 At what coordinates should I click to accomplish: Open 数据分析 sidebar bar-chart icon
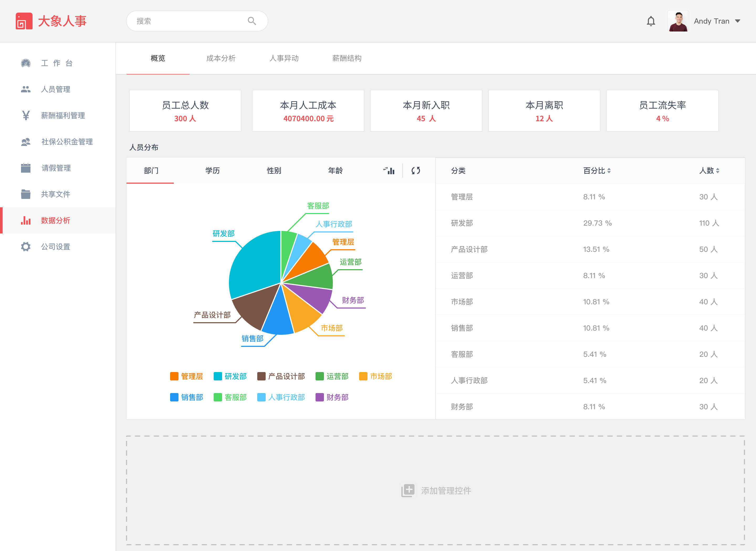coord(26,220)
